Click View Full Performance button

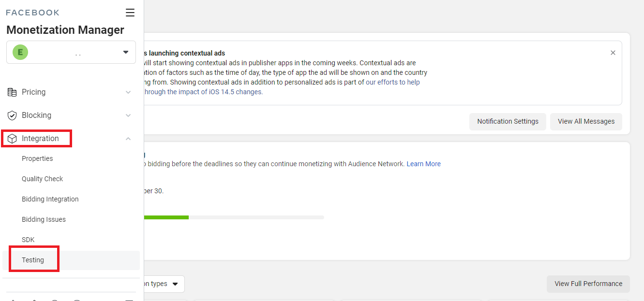tap(588, 284)
